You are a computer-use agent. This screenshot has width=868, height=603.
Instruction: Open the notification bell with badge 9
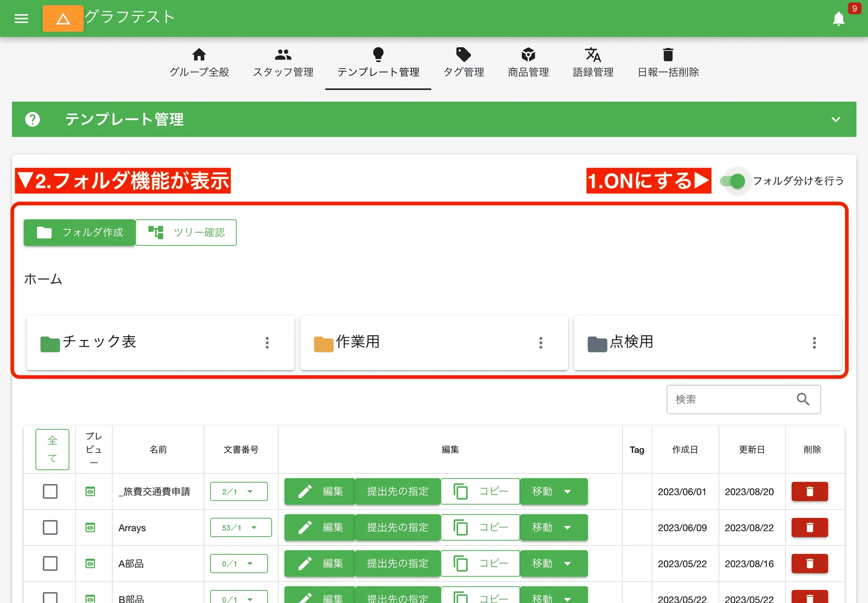[839, 19]
